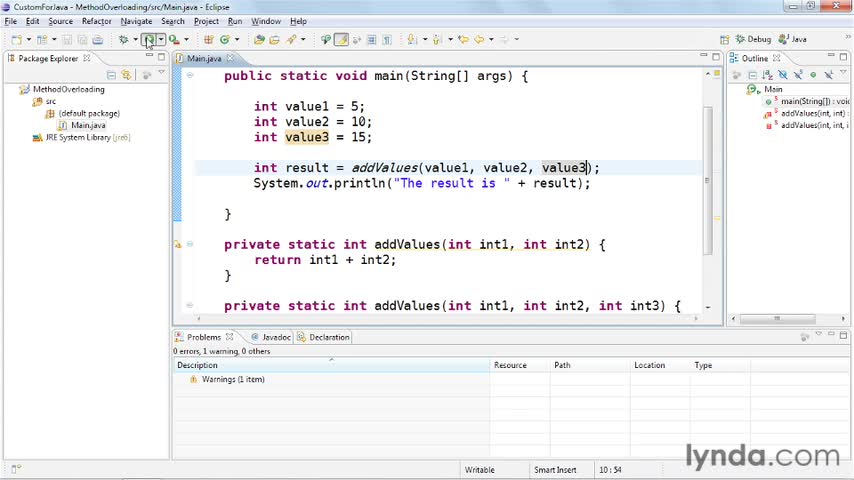Image resolution: width=854 pixels, height=480 pixels.
Task: Switch to the Java perspective
Action: (x=793, y=39)
